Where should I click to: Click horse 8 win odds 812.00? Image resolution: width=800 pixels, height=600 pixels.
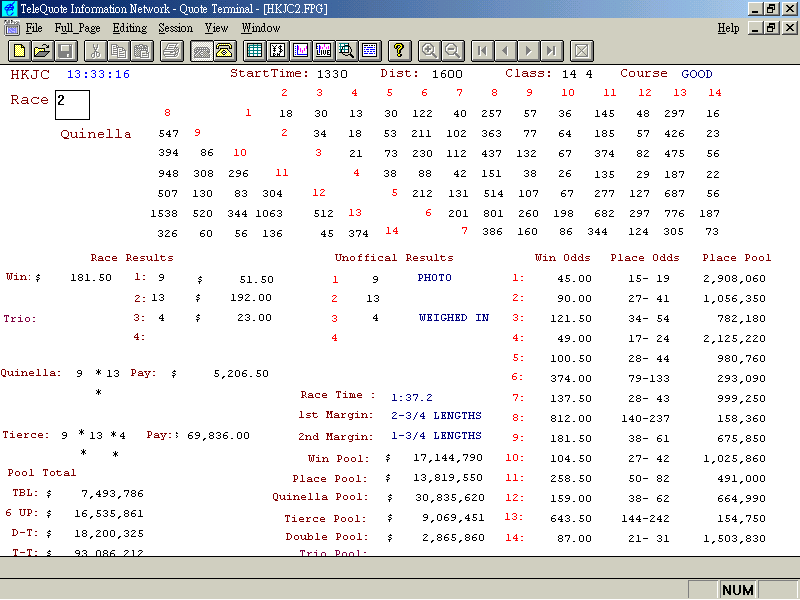click(x=570, y=419)
